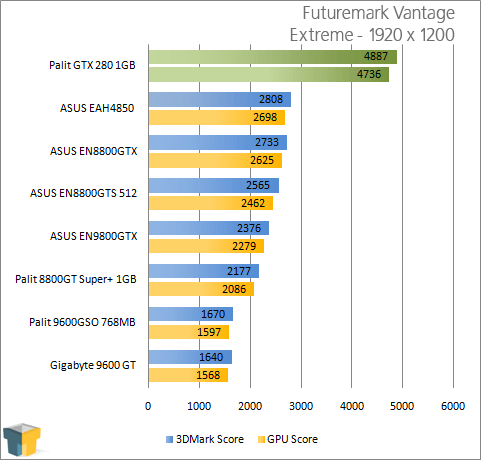The image size is (481, 460).
Task: Click the axis value 5000
Action: (402, 406)
